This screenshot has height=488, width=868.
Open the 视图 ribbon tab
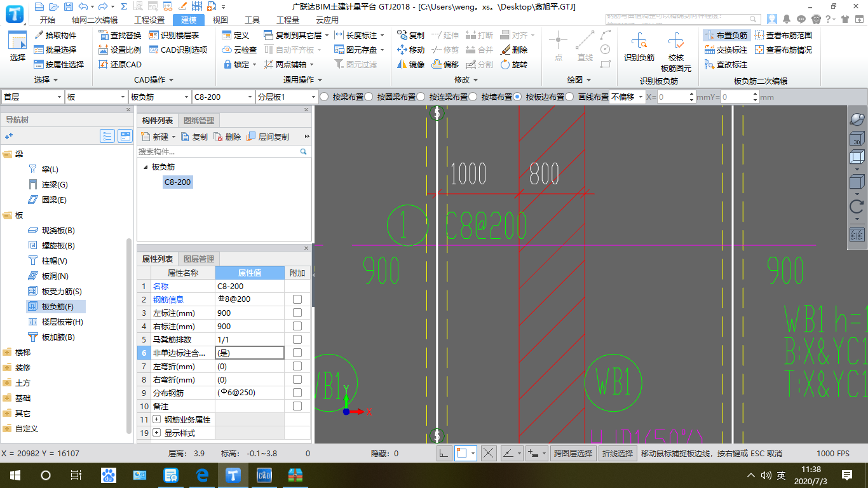point(220,20)
